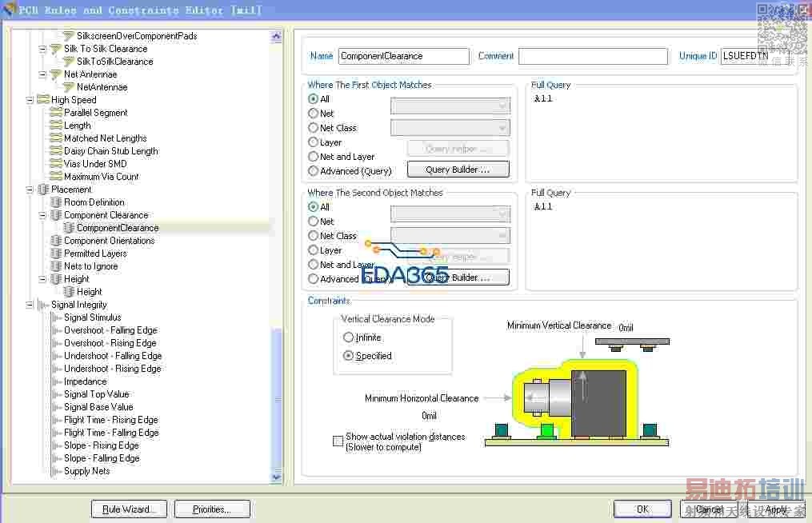The image size is (812, 523).
Task: Click the Signal Stimulus rule icon
Action: pos(57,317)
